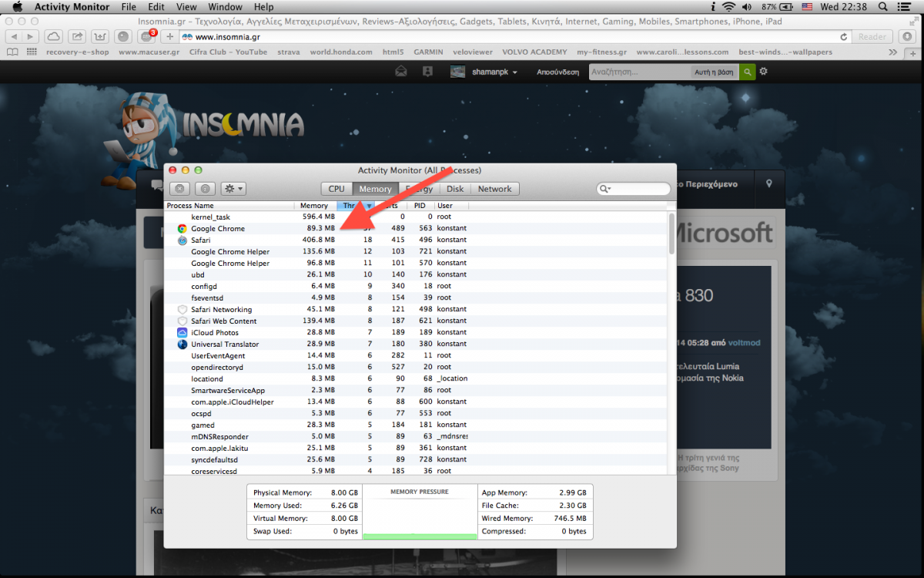Select the com.apple.iCloudHelper process

point(416,402)
